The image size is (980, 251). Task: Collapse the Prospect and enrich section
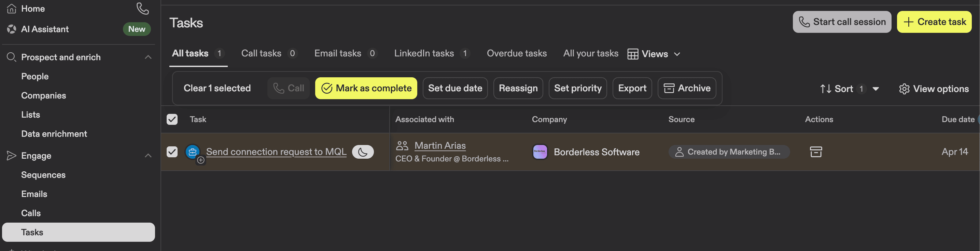(149, 57)
